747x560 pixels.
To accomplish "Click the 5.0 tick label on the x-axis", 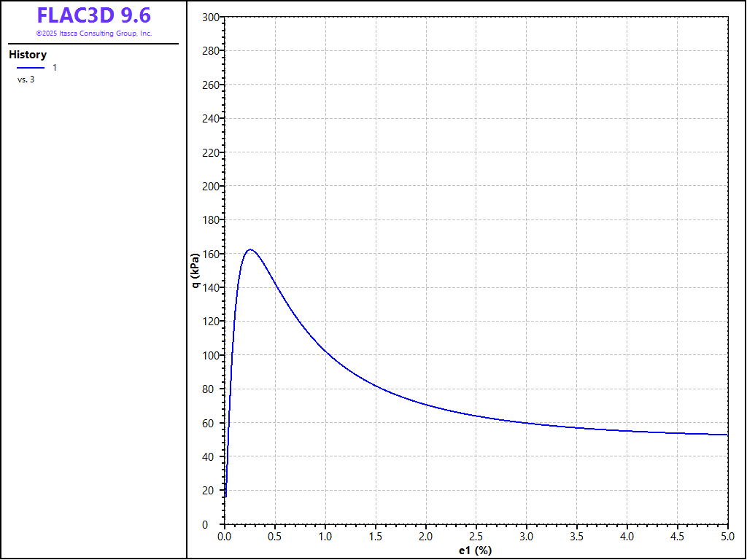I will point(727,537).
